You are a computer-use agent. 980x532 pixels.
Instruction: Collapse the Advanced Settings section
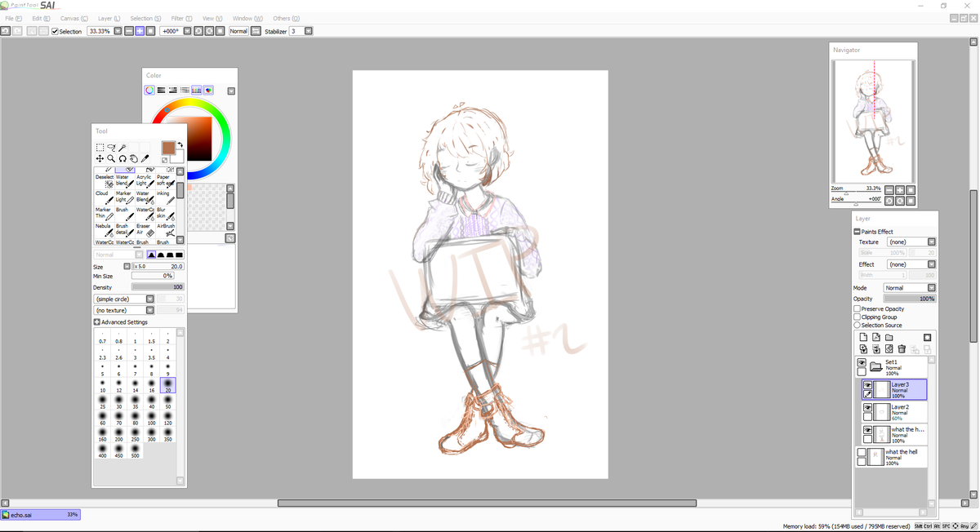tap(97, 322)
